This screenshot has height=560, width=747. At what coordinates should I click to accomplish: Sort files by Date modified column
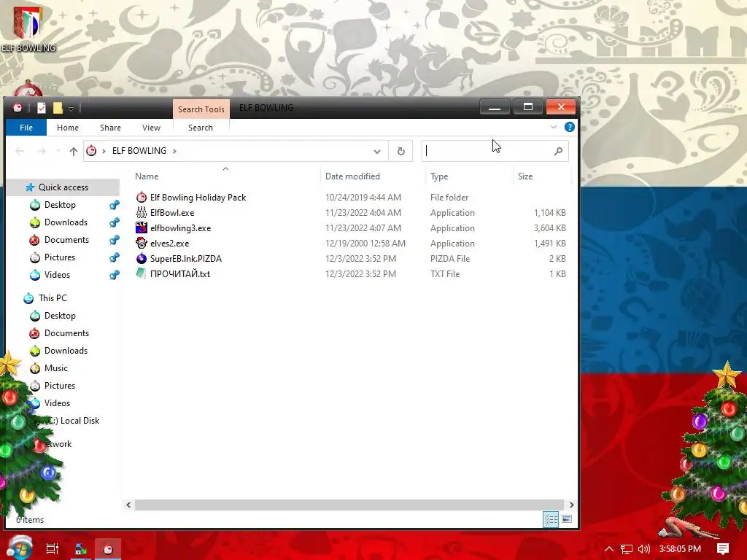352,176
